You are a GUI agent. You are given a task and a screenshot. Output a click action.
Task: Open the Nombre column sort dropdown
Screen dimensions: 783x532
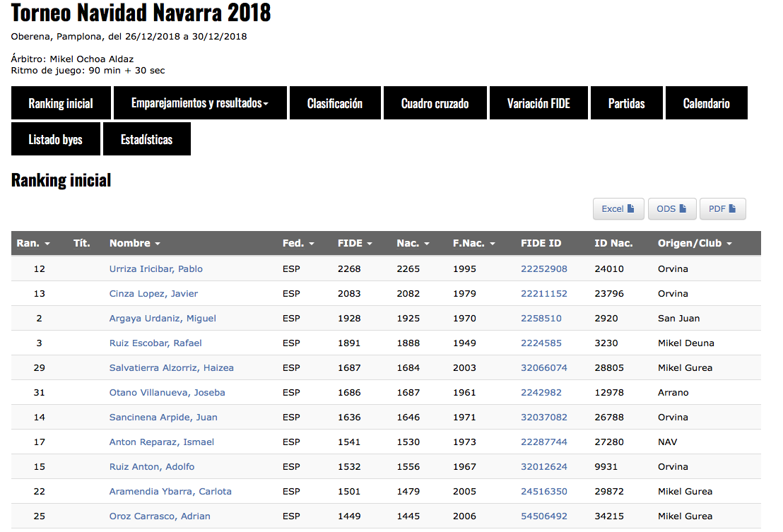(157, 242)
